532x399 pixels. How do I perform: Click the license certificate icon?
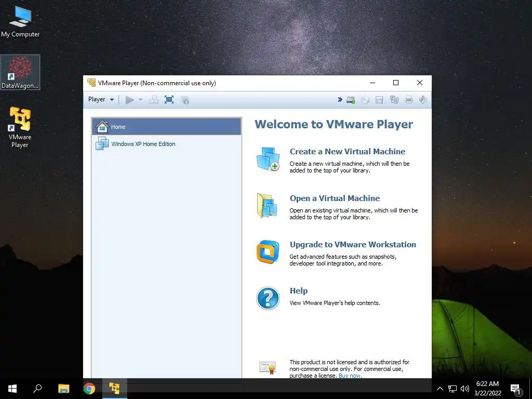(268, 368)
